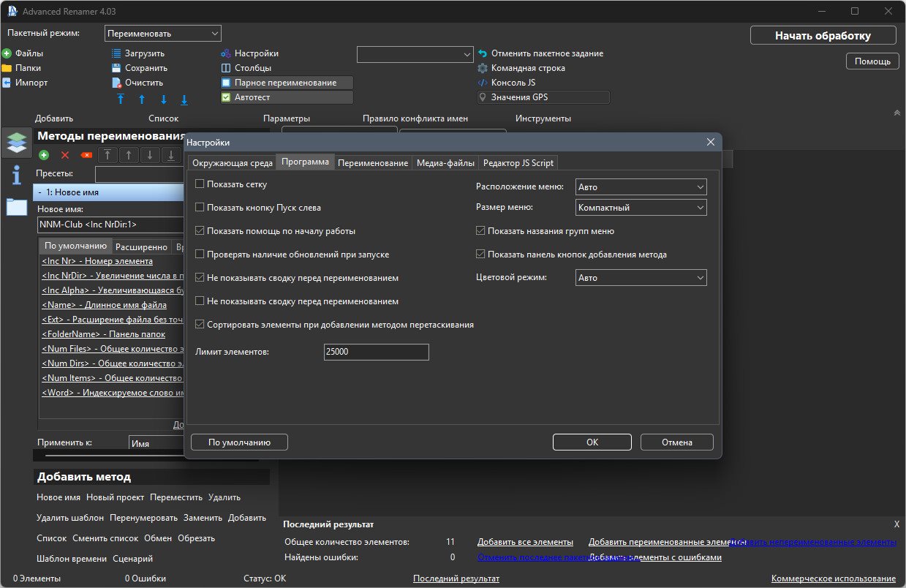Click the Очистить list icon
This screenshot has width=906, height=588.
(116, 83)
